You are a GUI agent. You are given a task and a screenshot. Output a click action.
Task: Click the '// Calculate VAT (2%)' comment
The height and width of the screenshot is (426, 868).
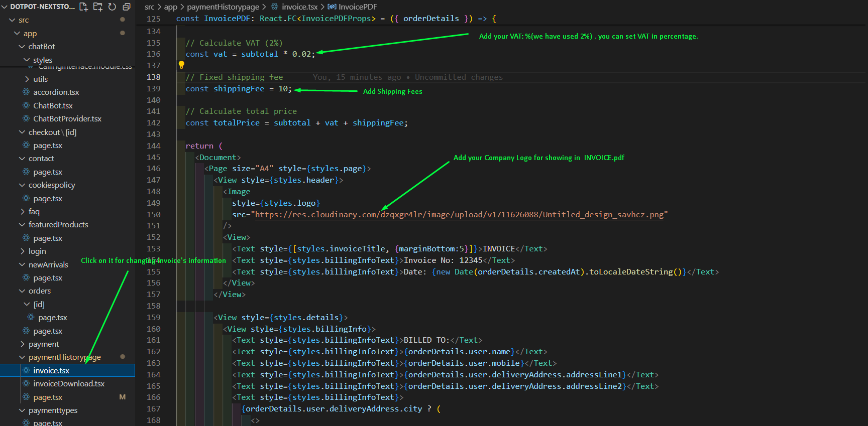[234, 43]
